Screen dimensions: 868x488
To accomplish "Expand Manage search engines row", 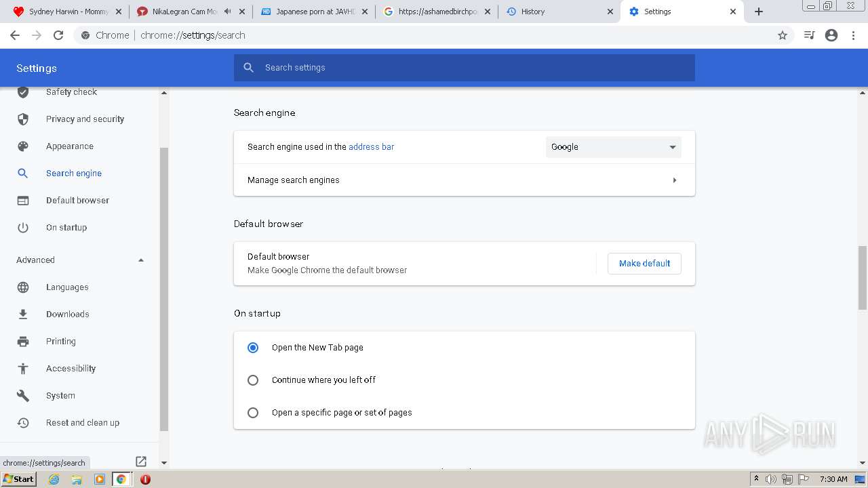I will click(465, 180).
